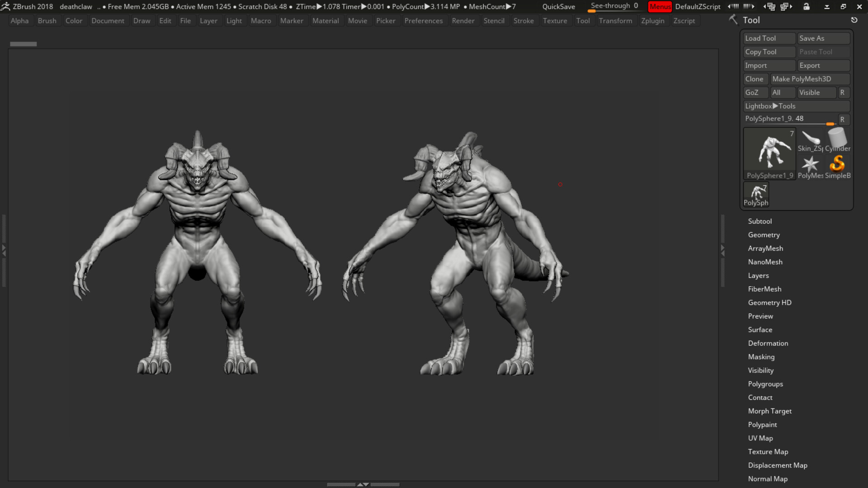The height and width of the screenshot is (488, 868).
Task: Open the bottom tray divider arrows
Action: (x=363, y=484)
